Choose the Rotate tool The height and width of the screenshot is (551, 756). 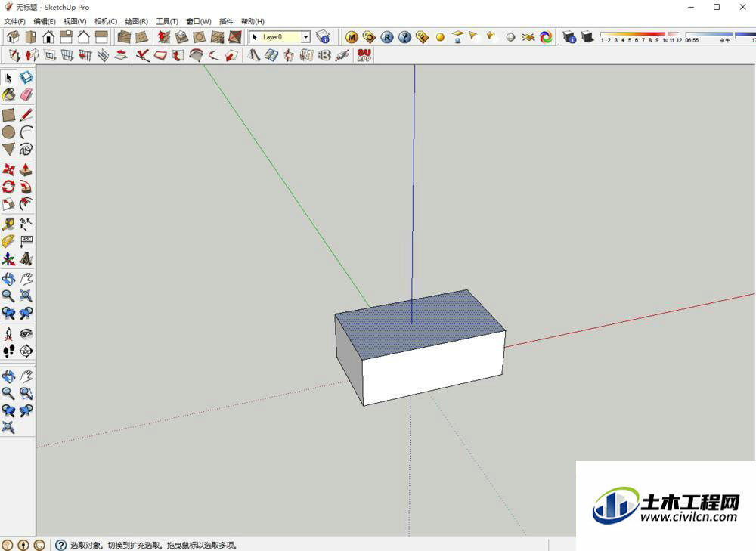tap(8, 187)
